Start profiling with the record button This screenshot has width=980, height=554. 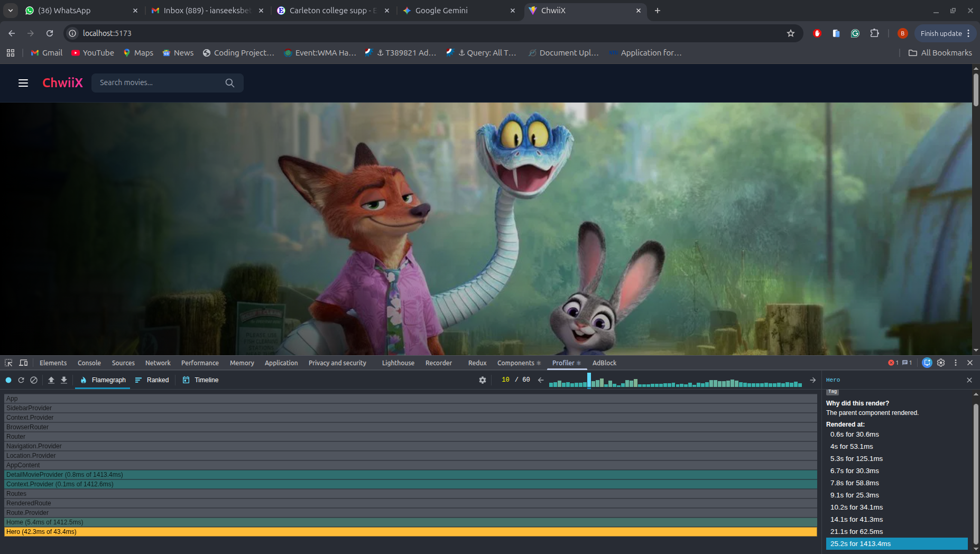coord(8,380)
